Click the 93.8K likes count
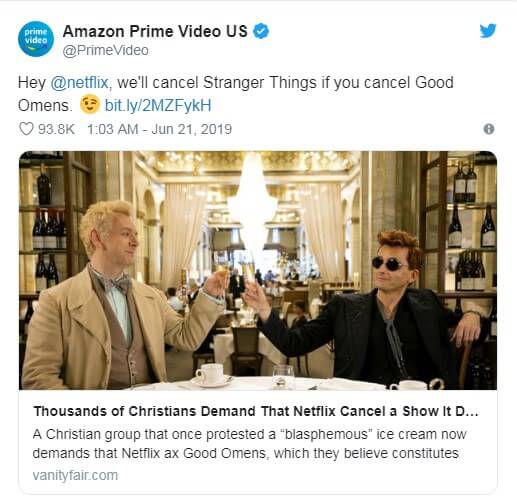This screenshot has width=517, height=500. tap(56, 129)
